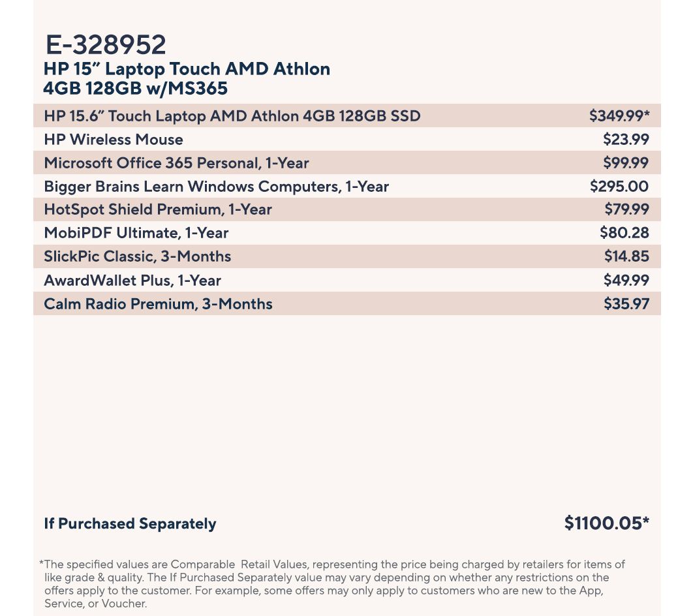693x616 pixels.
Task: Select AwardWallet Plus 1-Year item
Action: point(132,281)
